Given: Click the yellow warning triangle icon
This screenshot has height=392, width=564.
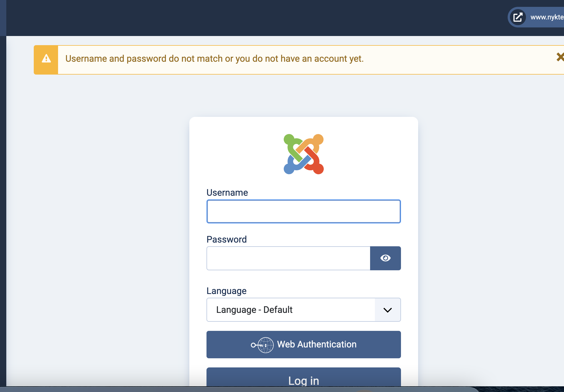Looking at the screenshot, I should [46, 59].
